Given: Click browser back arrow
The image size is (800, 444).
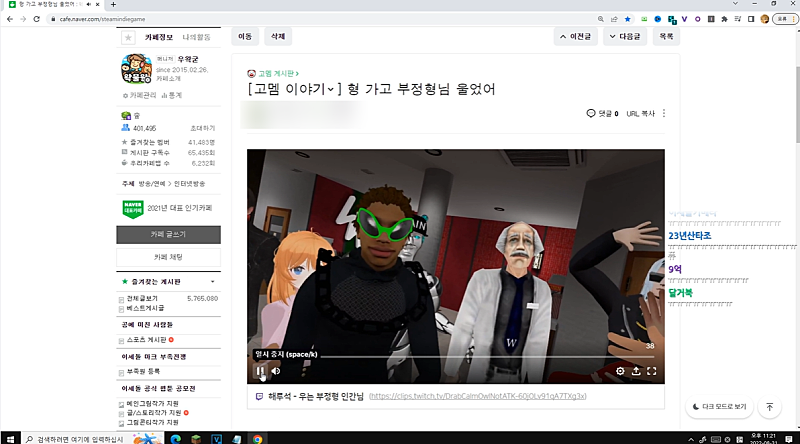Looking at the screenshot, I should (x=10, y=19).
